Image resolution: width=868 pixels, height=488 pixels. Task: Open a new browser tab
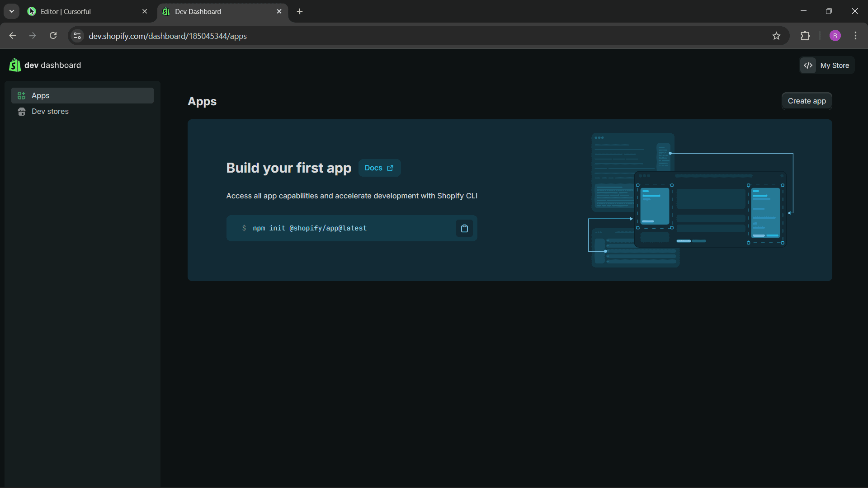pos(300,12)
